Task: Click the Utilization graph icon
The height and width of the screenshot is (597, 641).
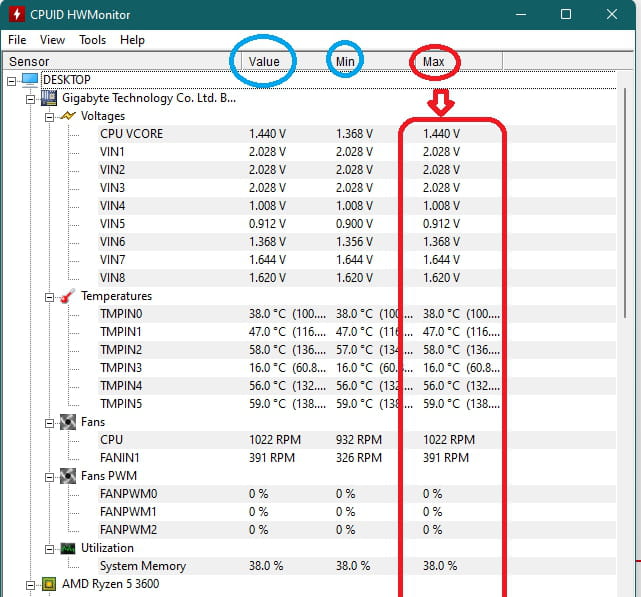Action: pyautogui.click(x=68, y=548)
